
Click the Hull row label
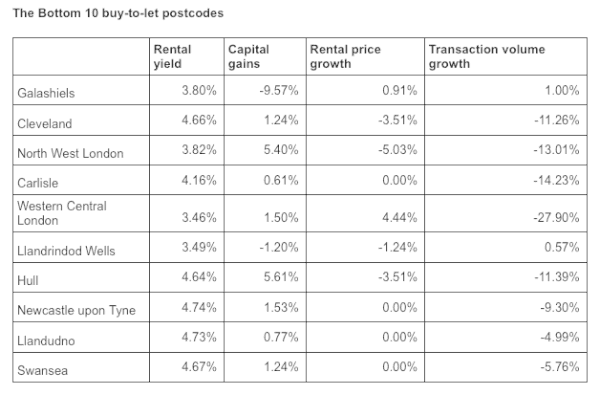click(x=28, y=281)
